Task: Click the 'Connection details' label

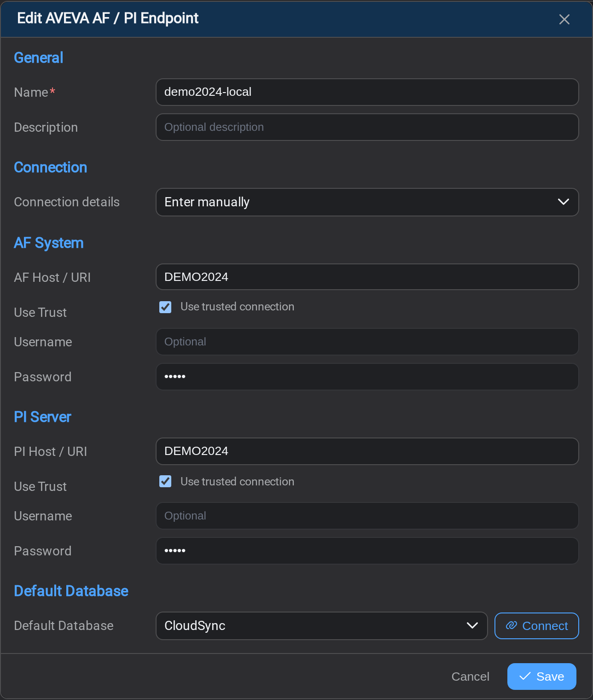Action: 67,202
